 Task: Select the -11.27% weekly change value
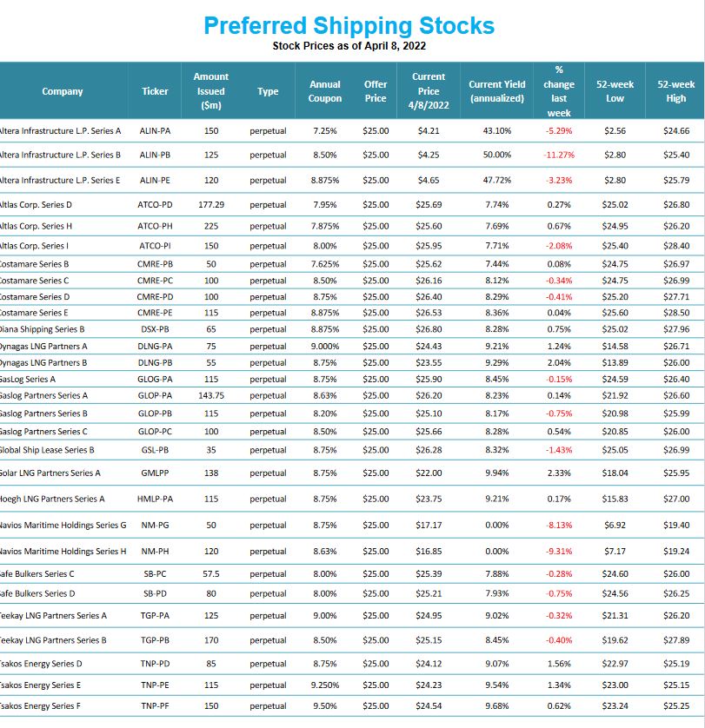click(x=559, y=156)
